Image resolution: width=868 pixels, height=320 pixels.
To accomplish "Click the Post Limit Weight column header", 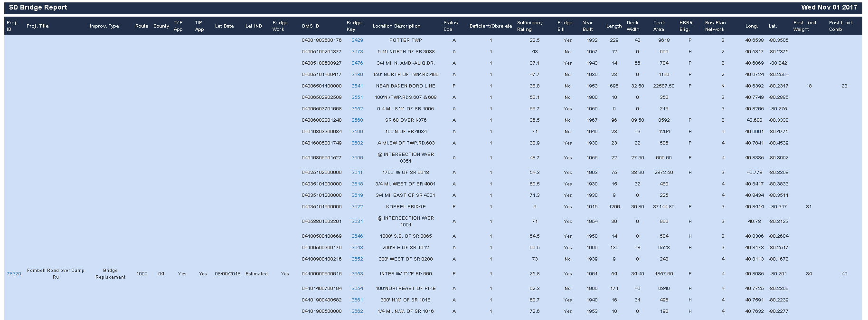I will click(x=804, y=26).
